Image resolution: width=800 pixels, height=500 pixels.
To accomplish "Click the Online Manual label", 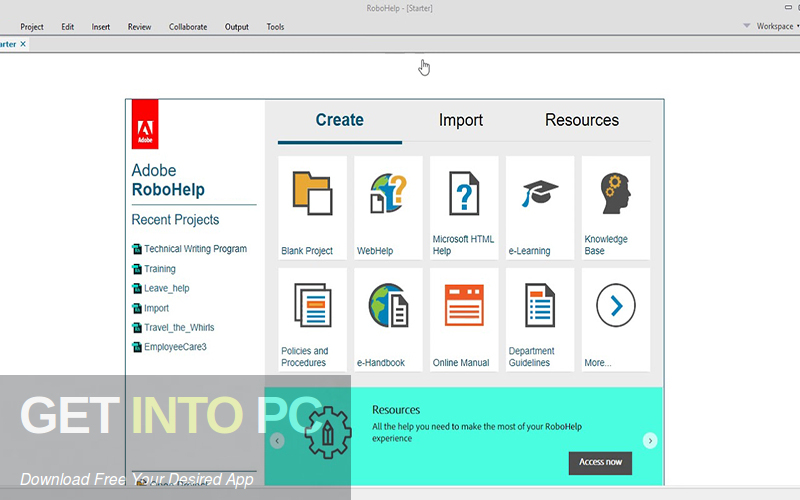I will (x=461, y=363).
